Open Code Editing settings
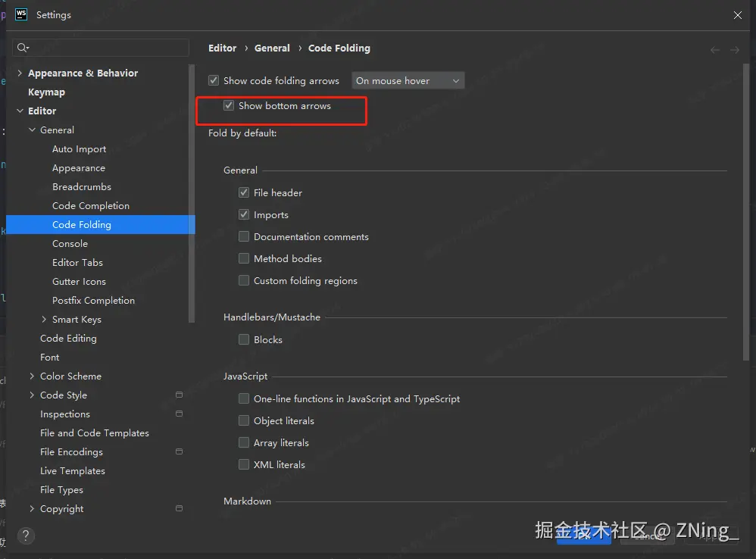Image resolution: width=756 pixels, height=559 pixels. [68, 339]
